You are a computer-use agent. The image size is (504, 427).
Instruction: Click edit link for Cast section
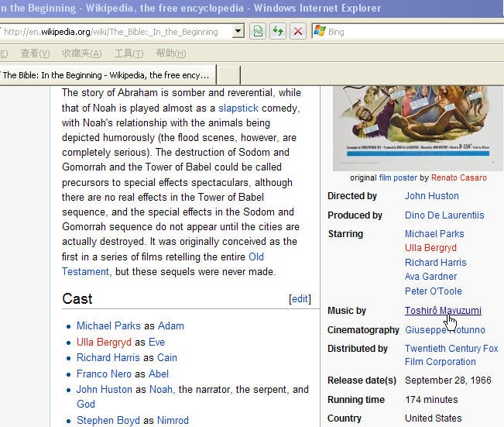click(300, 299)
